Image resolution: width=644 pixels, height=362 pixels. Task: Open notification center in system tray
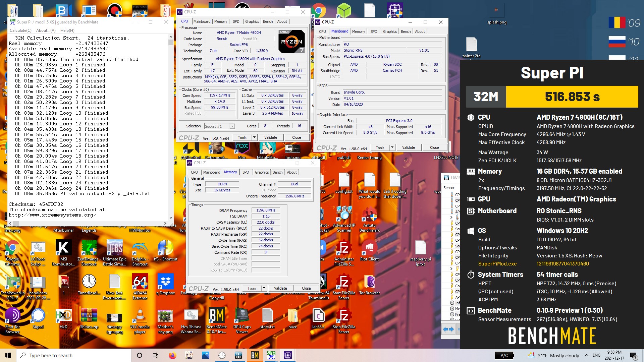633,355
